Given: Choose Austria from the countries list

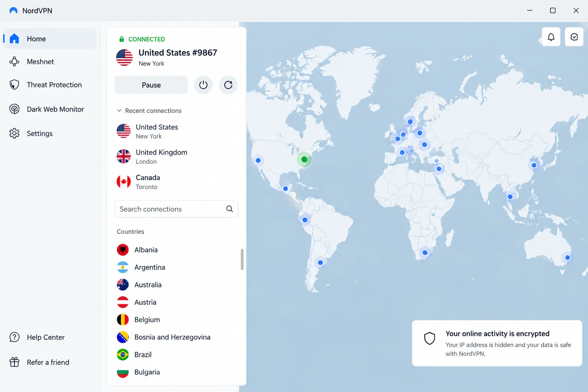Looking at the screenshot, I should (x=176, y=302).
